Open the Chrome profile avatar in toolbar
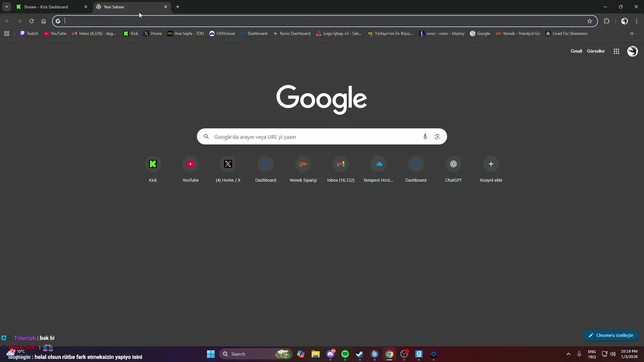This screenshot has width=644, height=362. point(624,21)
